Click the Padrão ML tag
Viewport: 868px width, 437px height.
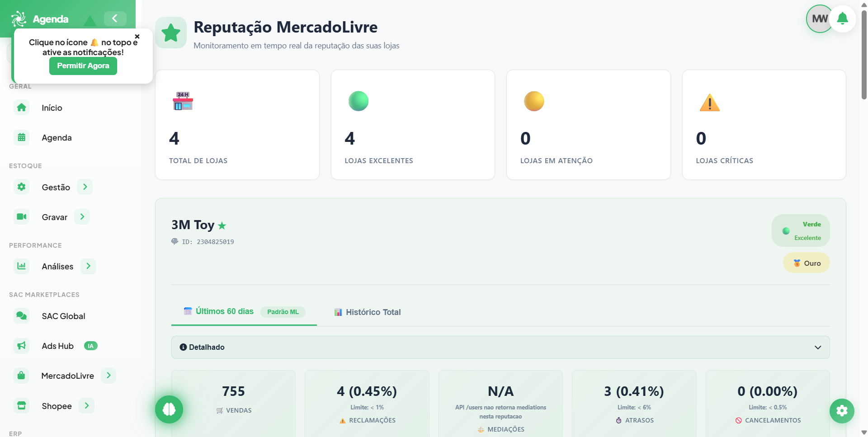pyautogui.click(x=283, y=312)
